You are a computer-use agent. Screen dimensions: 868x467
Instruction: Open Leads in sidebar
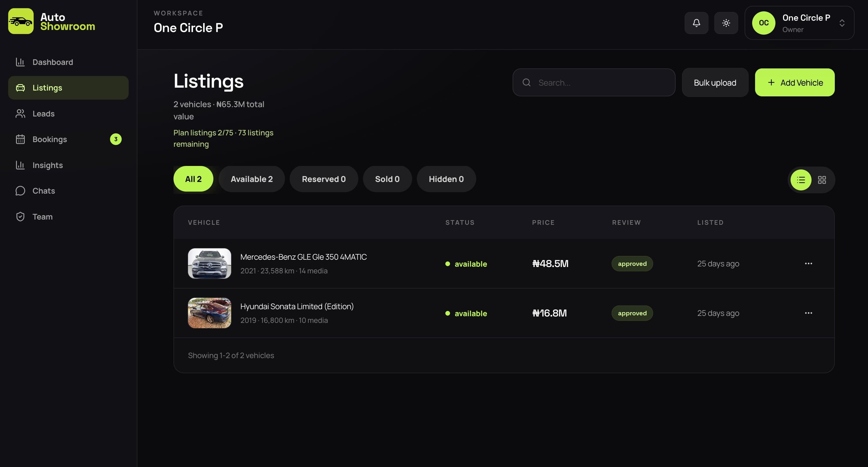coord(68,114)
